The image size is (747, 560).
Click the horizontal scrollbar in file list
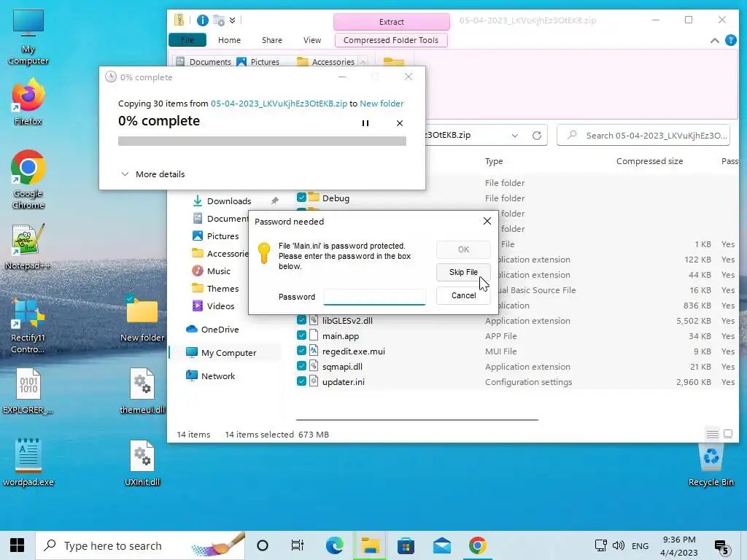coord(417,420)
